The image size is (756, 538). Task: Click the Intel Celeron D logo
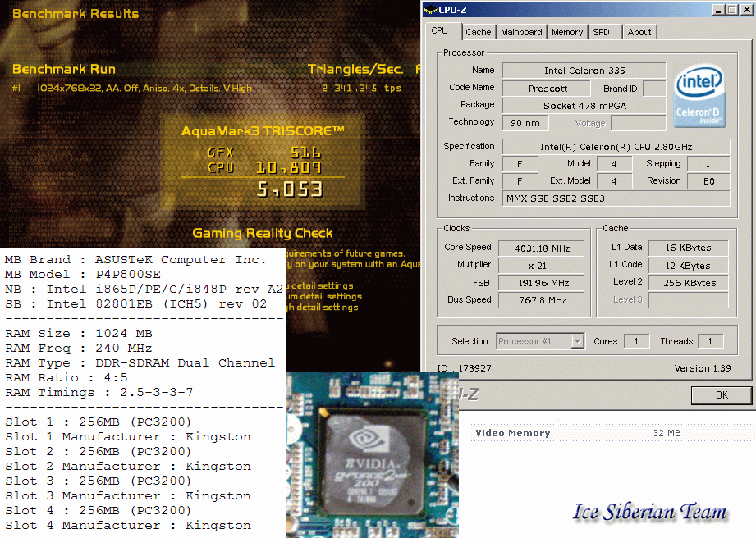tap(699, 97)
